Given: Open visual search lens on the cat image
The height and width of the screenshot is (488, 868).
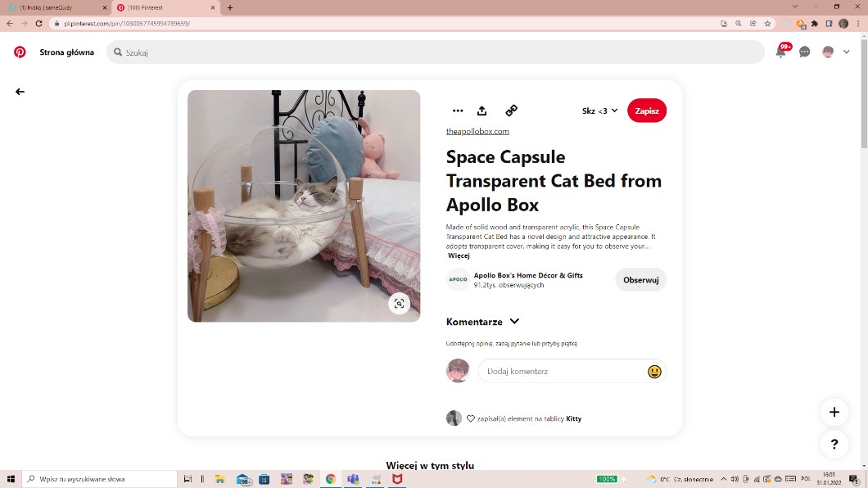Looking at the screenshot, I should tap(399, 303).
